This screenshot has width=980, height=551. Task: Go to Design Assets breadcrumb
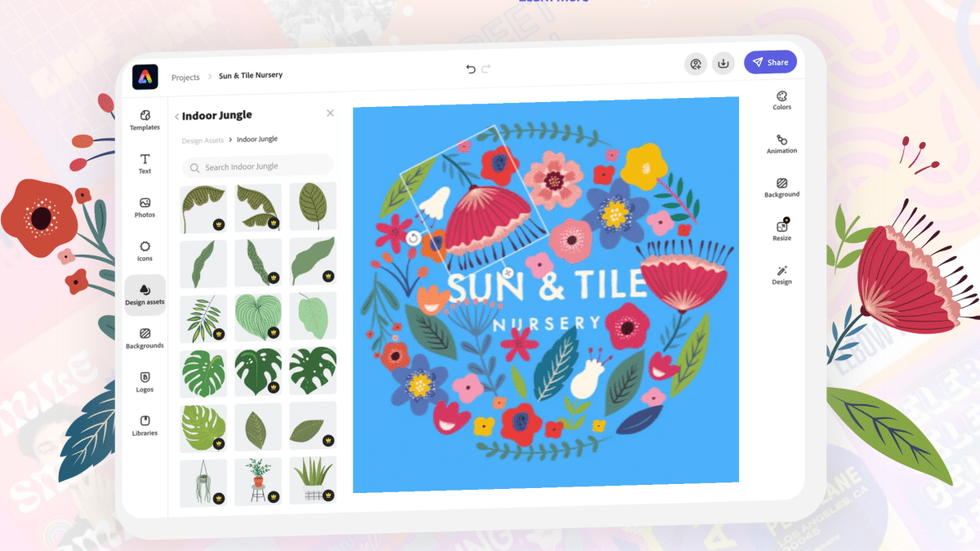point(203,140)
